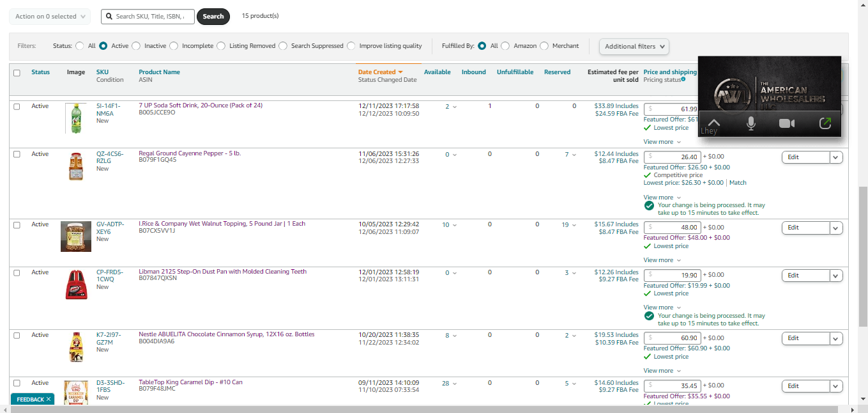Check the 7 UP Soda row checkbox

click(x=17, y=107)
